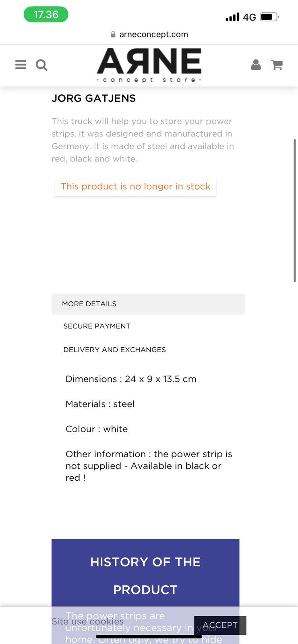
Task: Click the page scrollbar on right edge
Action: [x=295, y=210]
